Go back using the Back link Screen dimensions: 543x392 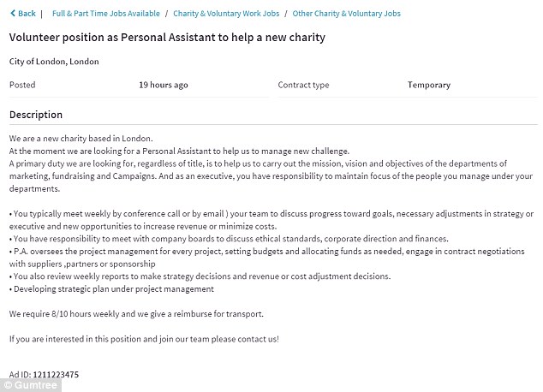pos(26,14)
